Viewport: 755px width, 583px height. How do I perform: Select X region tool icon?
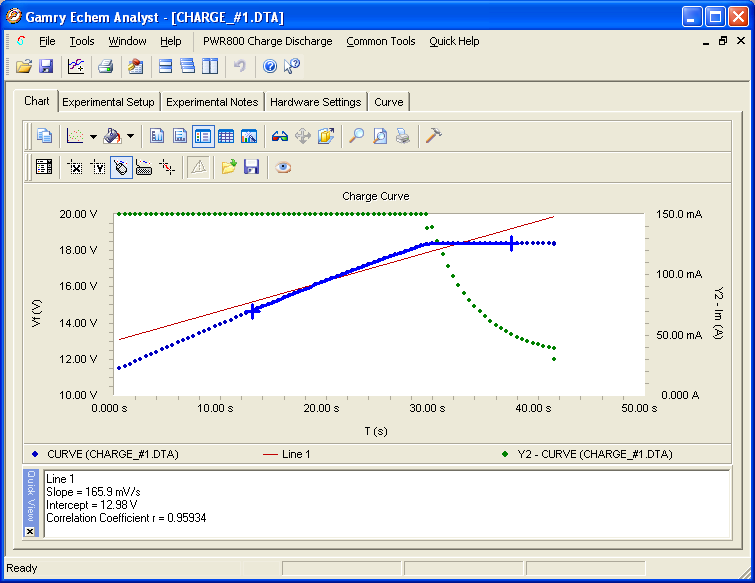(x=75, y=167)
